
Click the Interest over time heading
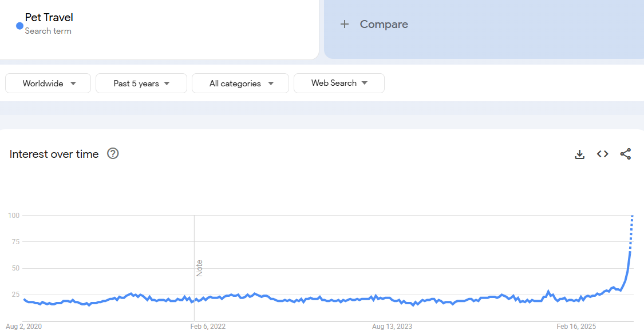[x=54, y=154]
